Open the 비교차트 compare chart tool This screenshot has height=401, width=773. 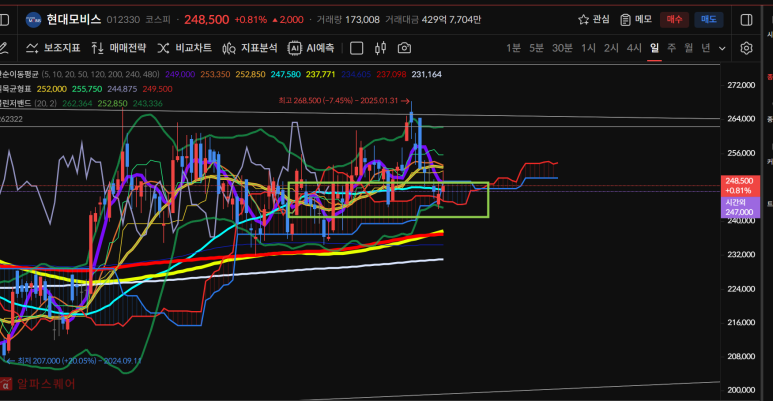click(184, 48)
